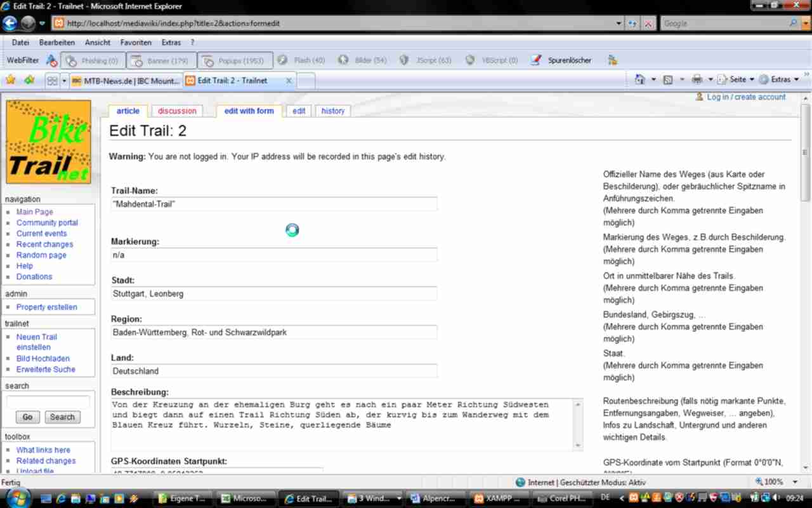The image size is (812, 508).
Task: Click the Home page icon
Action: tap(639, 79)
